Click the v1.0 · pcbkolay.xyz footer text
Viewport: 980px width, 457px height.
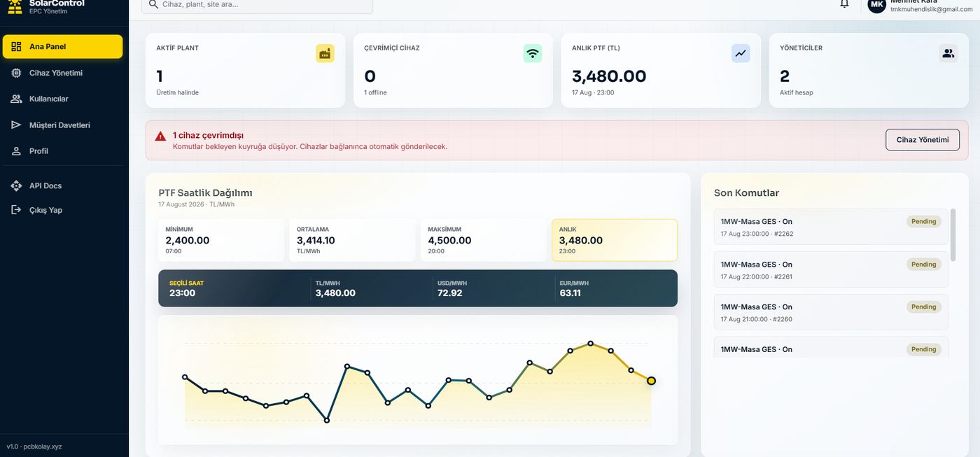pos(34,446)
